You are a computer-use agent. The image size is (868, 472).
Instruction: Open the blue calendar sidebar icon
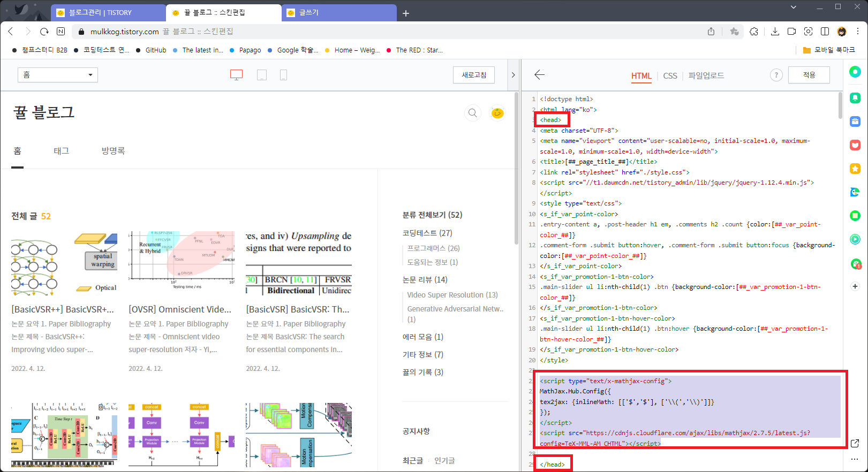pos(855,121)
